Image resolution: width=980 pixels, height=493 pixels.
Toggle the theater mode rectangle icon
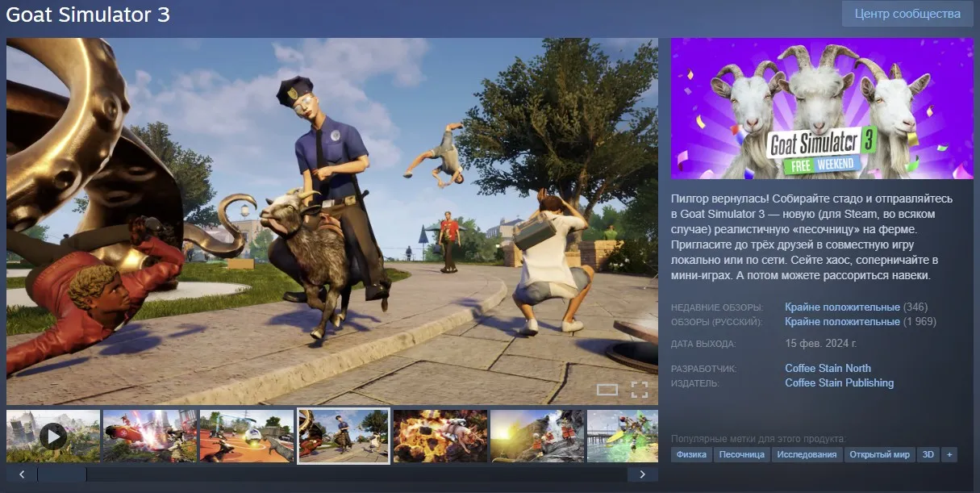tap(607, 391)
